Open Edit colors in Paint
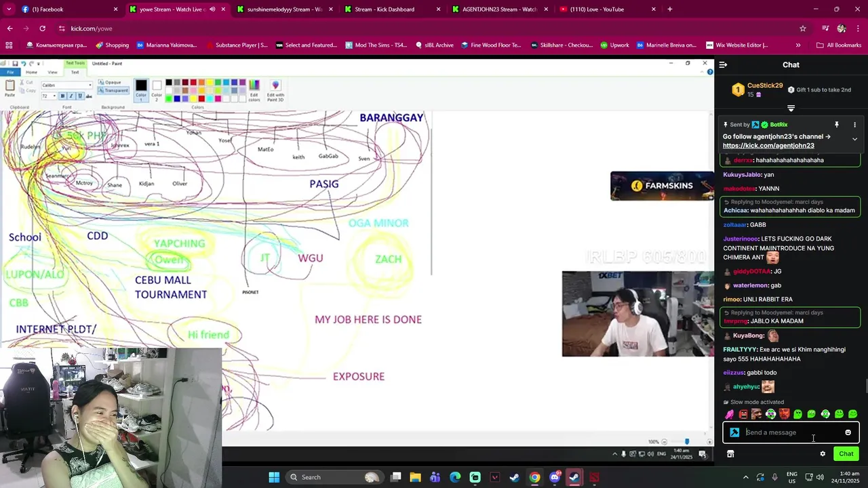 coord(254,89)
